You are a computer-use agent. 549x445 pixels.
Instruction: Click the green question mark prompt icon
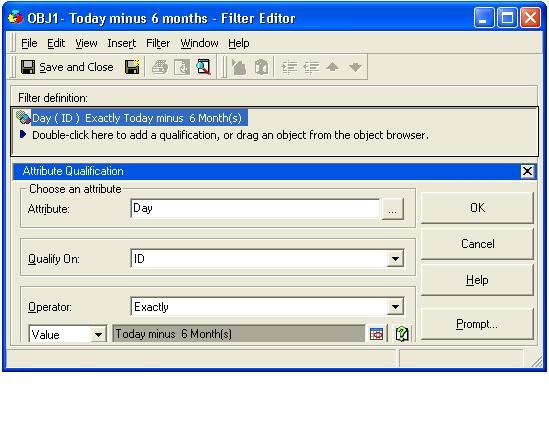(x=402, y=334)
